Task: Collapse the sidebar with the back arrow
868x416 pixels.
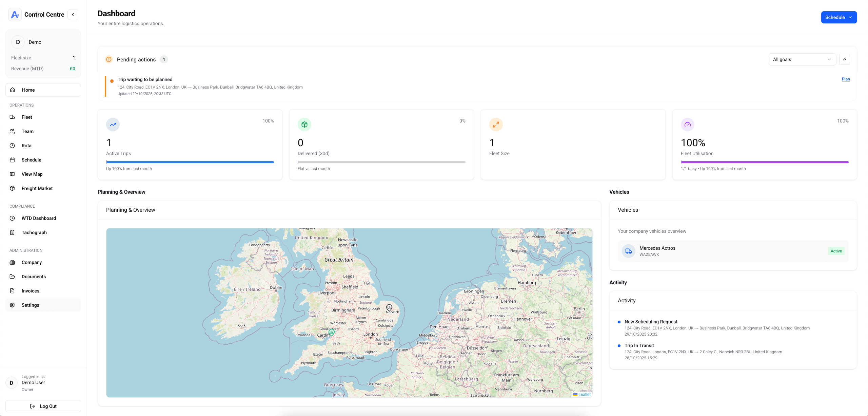Action: (x=73, y=14)
